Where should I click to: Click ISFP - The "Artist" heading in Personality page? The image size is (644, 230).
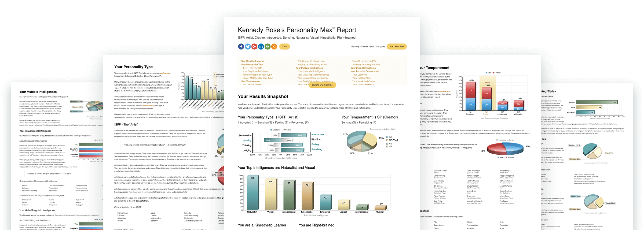pos(126,125)
